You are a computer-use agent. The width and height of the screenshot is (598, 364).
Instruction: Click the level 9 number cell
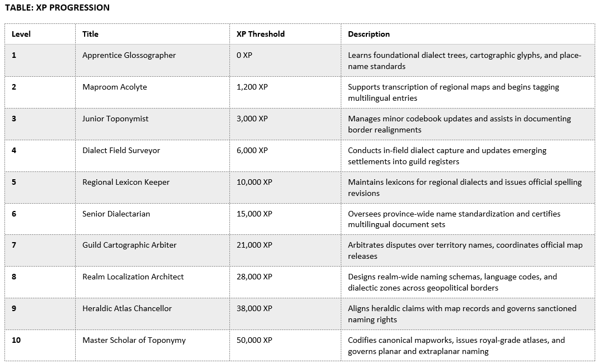(x=14, y=308)
